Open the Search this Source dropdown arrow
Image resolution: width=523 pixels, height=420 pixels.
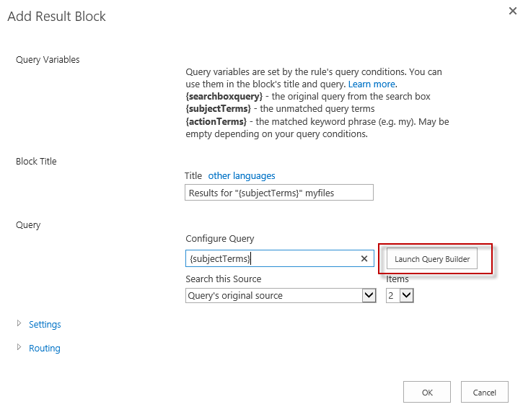(x=369, y=295)
